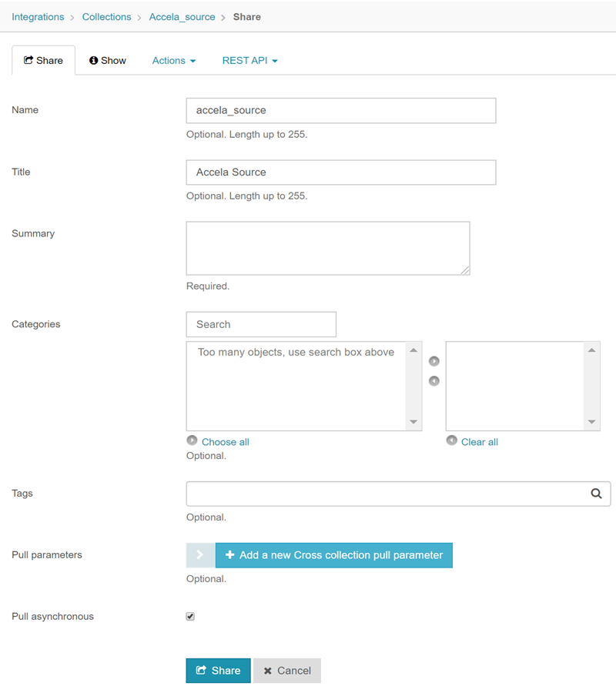The width and height of the screenshot is (616, 693).
Task: Open the Integrations breadcrumb link
Action: pos(38,17)
